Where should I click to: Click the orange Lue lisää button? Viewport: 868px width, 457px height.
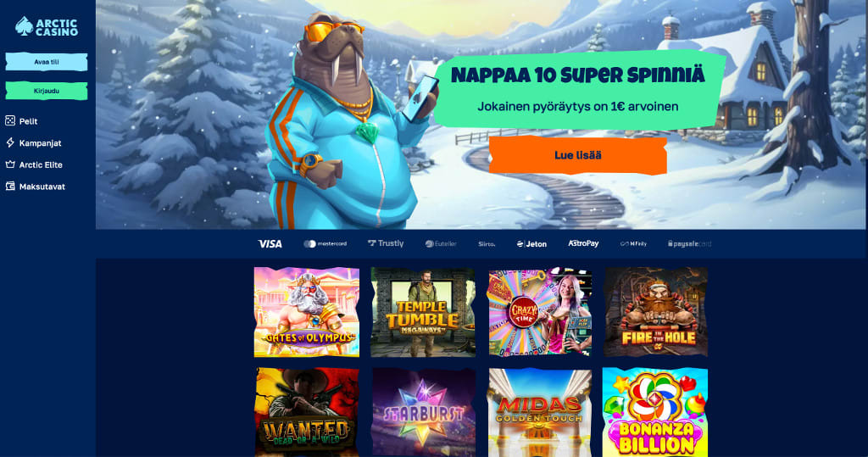[x=578, y=156]
